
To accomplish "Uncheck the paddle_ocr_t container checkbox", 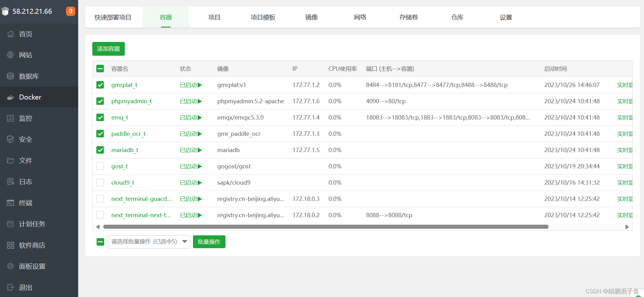I will [x=100, y=134].
